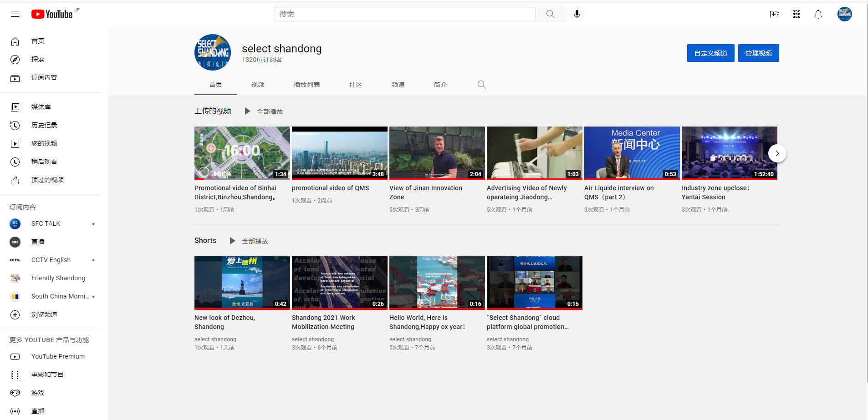This screenshot has width=868, height=420.
Task: Open 电影和节目
Action: coord(51,374)
